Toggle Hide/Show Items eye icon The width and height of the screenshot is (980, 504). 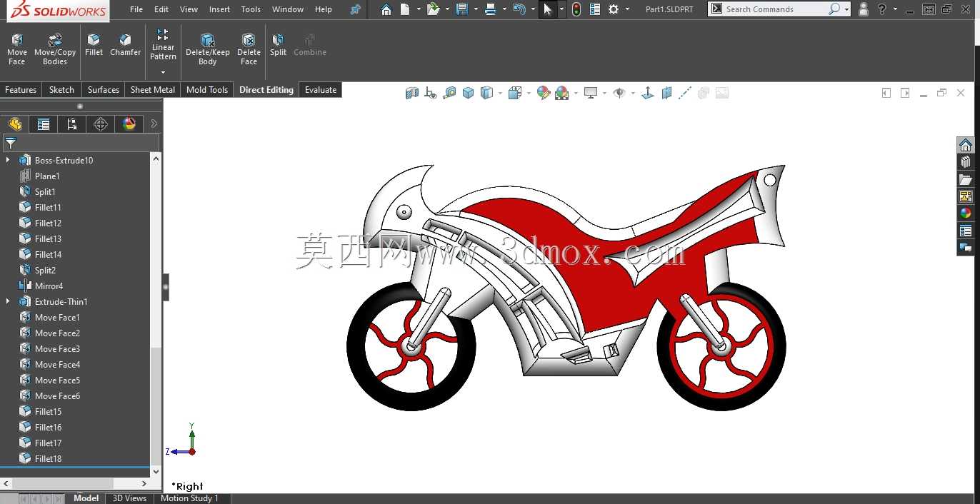(619, 93)
